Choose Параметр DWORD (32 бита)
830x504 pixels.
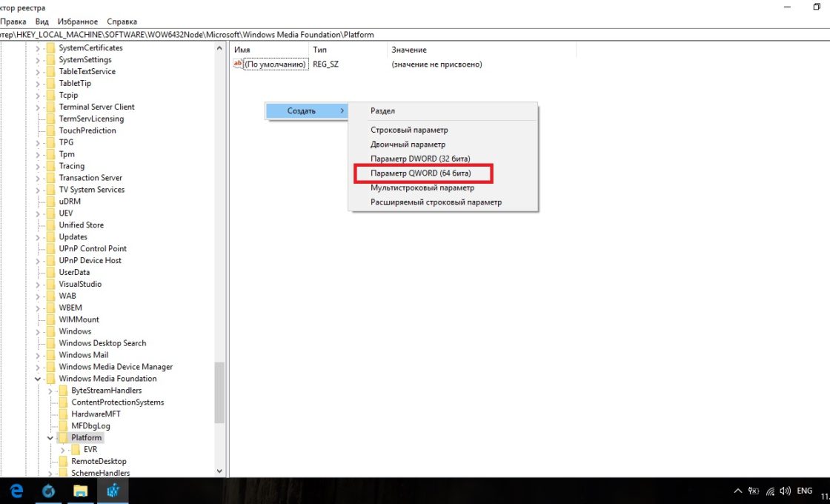coord(442,159)
